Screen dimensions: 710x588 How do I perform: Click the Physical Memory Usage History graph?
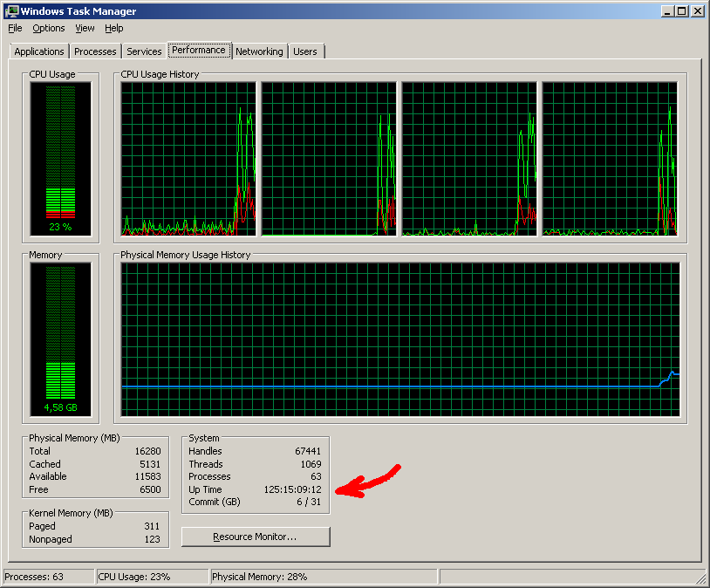click(x=399, y=339)
